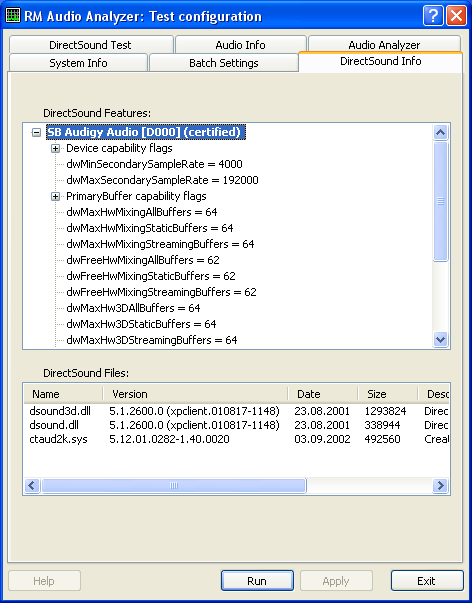This screenshot has width=472, height=603.
Task: Close the Test configuration window
Action: click(456, 16)
